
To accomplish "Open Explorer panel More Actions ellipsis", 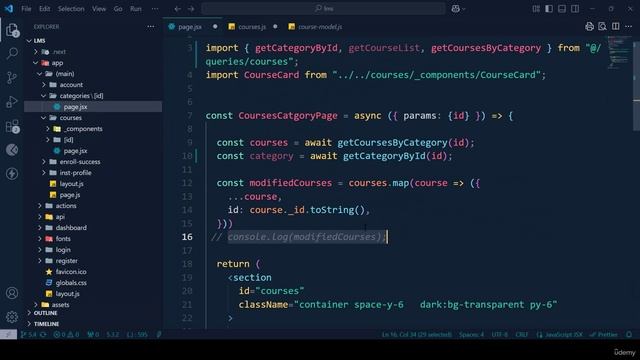I will point(151,27).
